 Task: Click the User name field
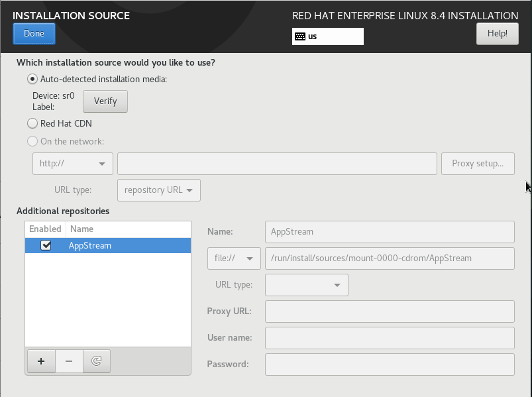[390, 337]
